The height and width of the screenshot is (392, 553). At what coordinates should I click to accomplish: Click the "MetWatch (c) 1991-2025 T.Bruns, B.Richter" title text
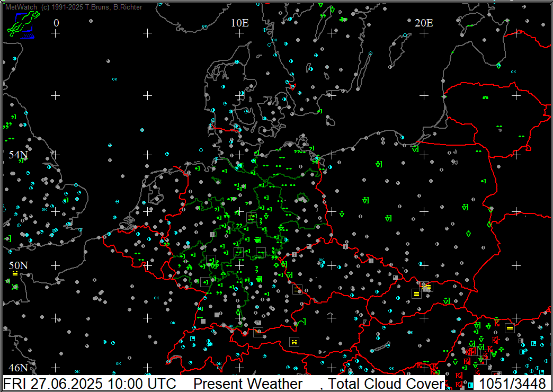74,7
